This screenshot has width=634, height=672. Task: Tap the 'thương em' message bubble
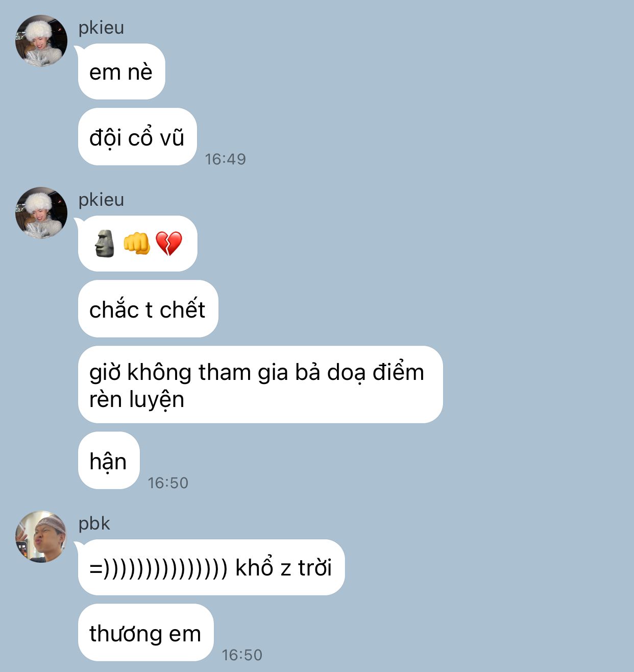click(x=145, y=633)
